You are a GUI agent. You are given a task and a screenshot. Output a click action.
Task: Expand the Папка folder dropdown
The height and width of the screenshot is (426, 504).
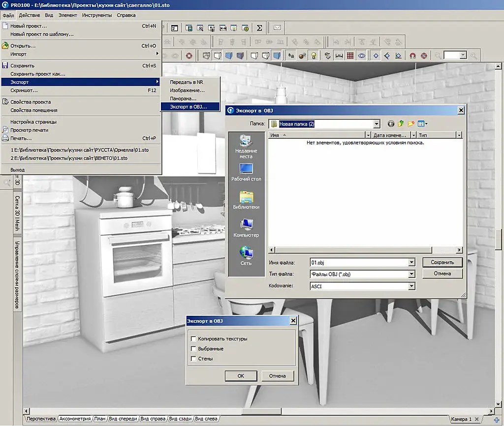pos(377,123)
